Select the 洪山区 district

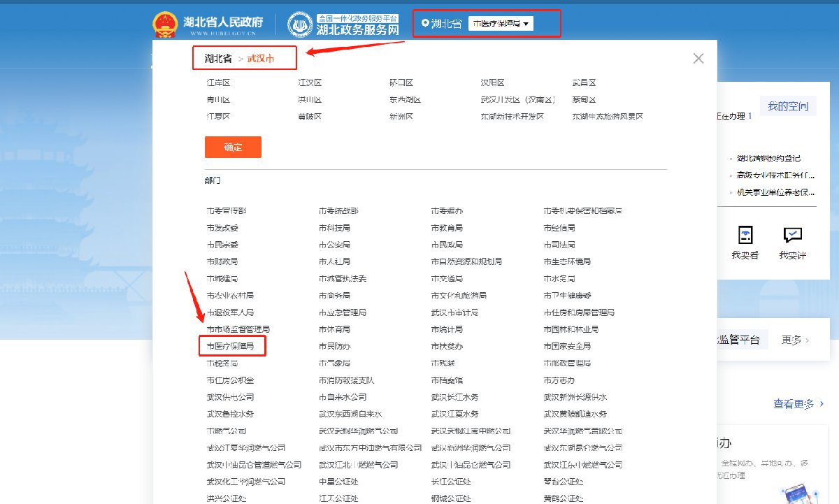pos(310,100)
